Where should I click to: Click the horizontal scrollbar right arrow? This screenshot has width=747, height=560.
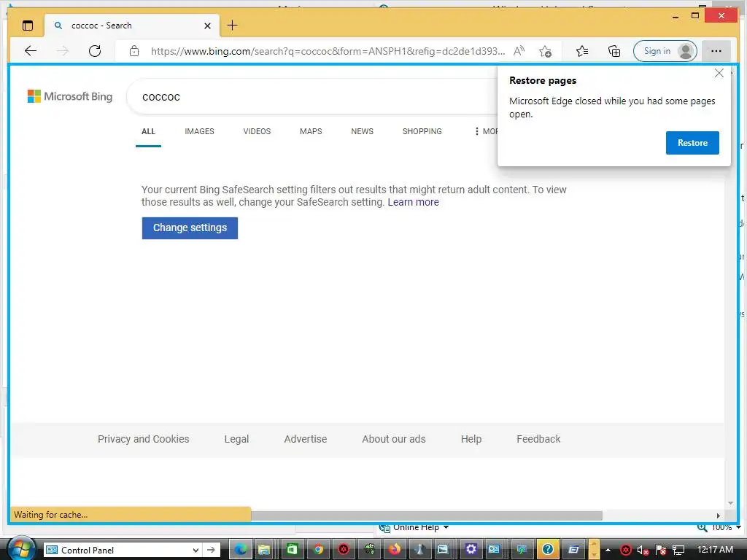point(718,516)
